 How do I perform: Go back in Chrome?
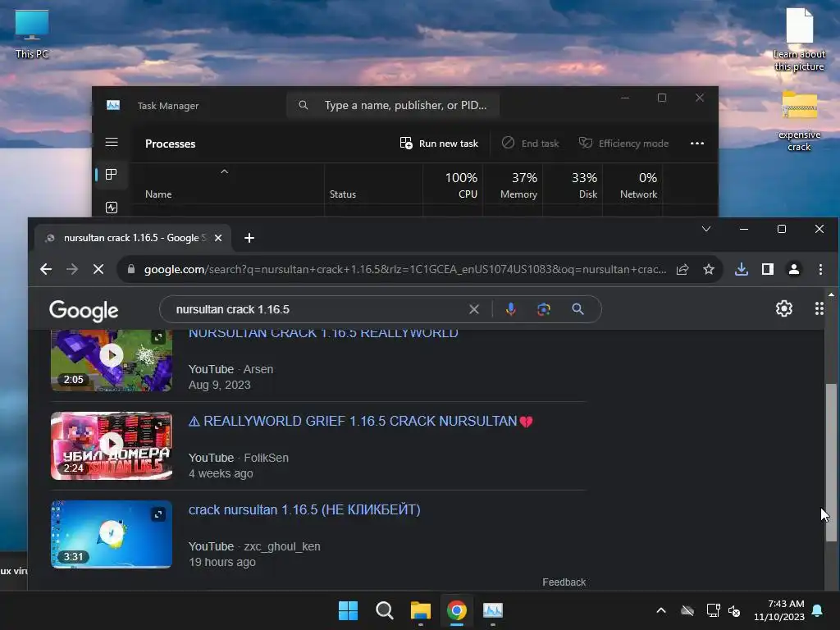coord(46,269)
